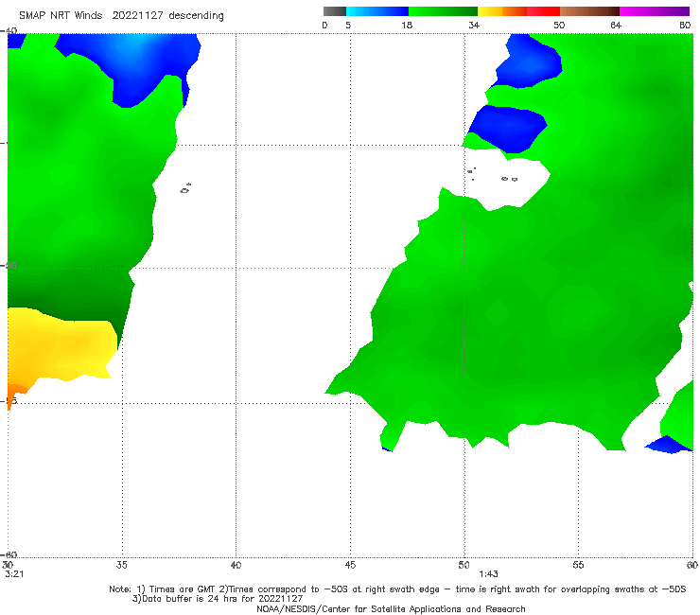700x615 pixels.
Task: Click the colorbar label '34'
Action: 474,26
